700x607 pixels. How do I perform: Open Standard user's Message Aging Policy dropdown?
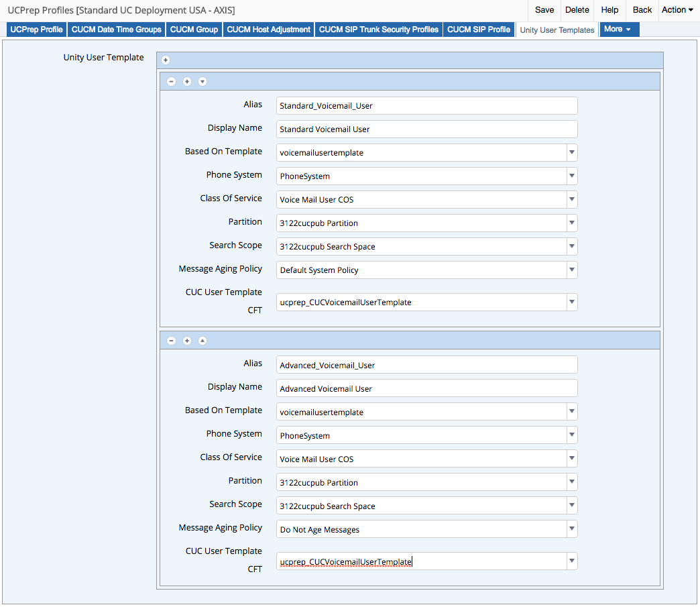pyautogui.click(x=571, y=270)
